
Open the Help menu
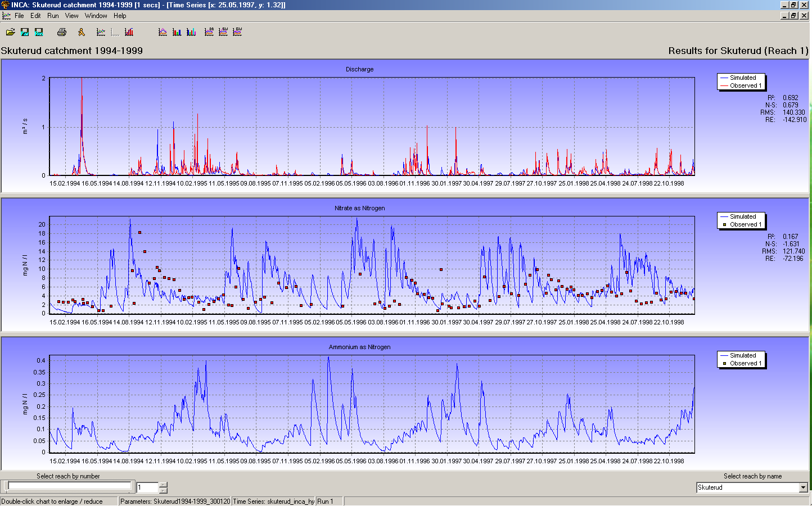tap(120, 16)
